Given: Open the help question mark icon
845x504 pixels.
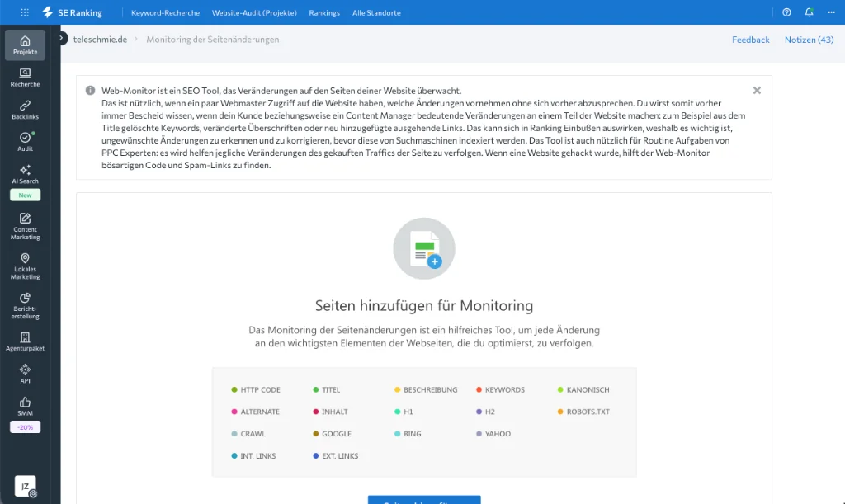Looking at the screenshot, I should [x=786, y=12].
